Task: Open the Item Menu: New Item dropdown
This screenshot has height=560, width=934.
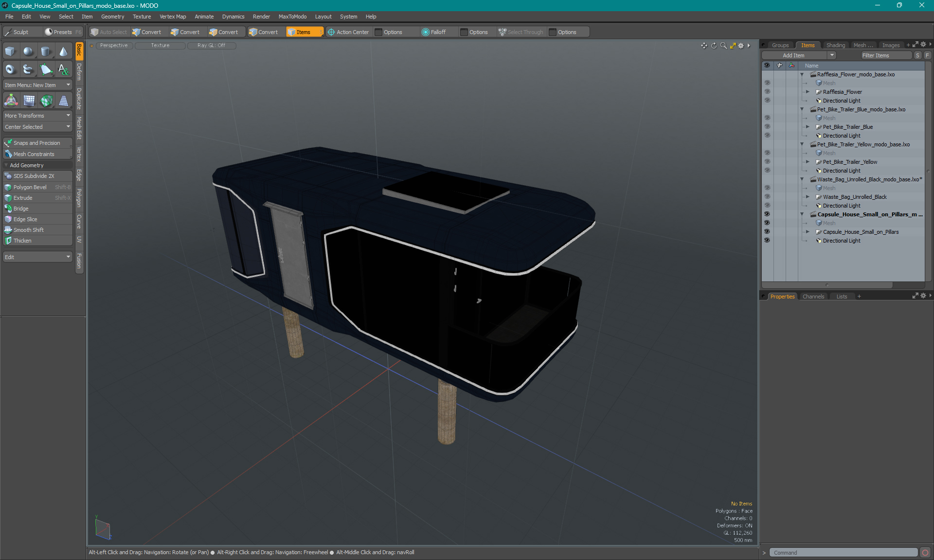Action: pos(37,85)
